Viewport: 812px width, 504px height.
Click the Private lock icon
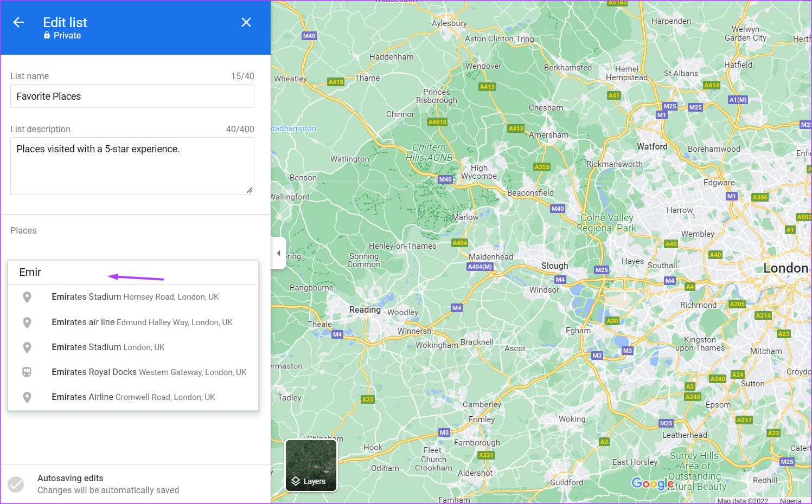click(47, 35)
